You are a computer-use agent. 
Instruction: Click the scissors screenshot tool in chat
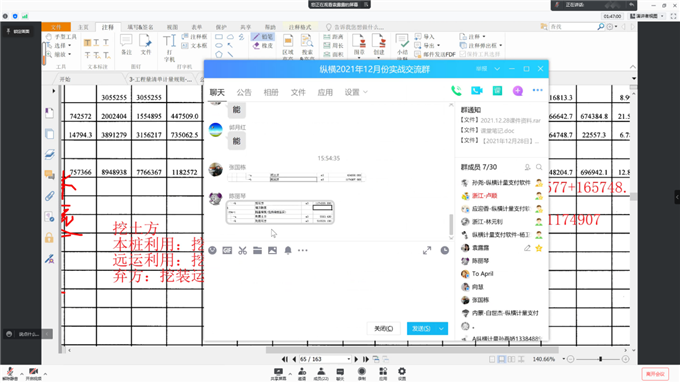pos(242,250)
